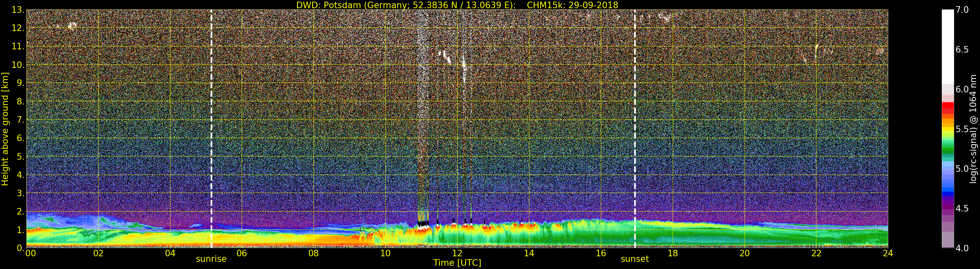Click time-axis tick label '24'
This screenshot has height=269, width=980.
(x=888, y=253)
